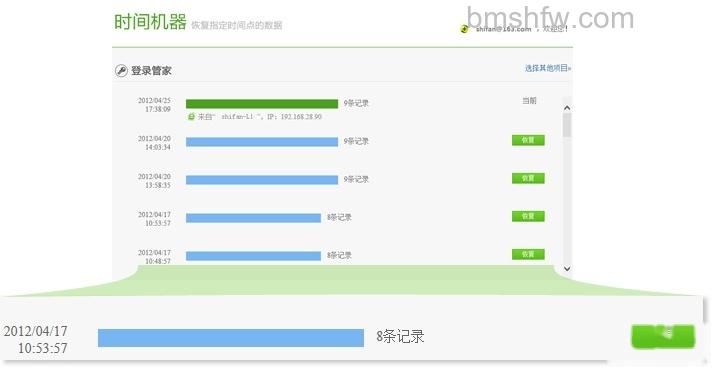Screen dimensions: 716x377
Task: Click the 9条记录 label on the 13:58:35 row
Action: click(356, 179)
